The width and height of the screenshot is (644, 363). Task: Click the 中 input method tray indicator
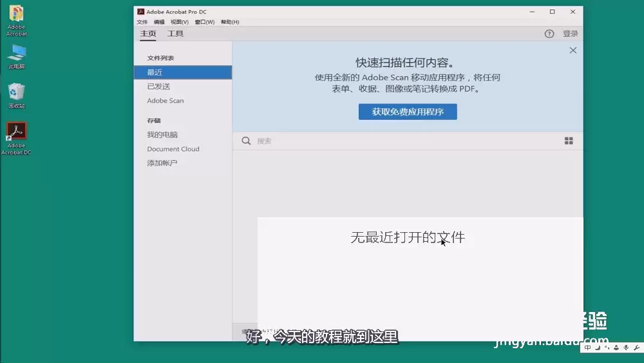pyautogui.click(x=588, y=348)
